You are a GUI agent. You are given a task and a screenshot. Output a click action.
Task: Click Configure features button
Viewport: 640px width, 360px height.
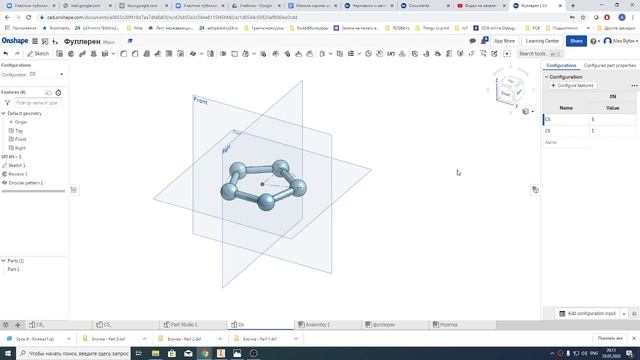[x=572, y=85]
